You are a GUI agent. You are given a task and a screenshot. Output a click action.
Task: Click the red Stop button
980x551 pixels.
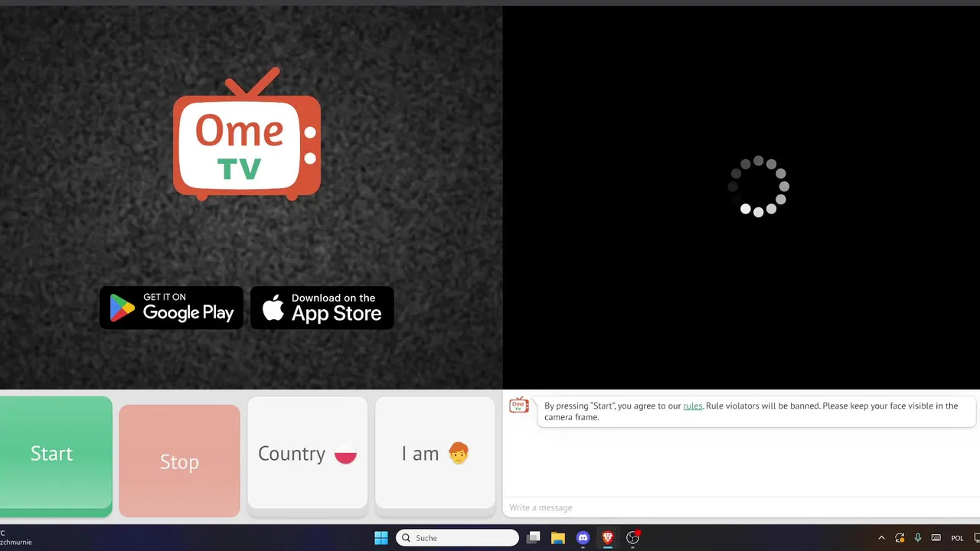179,461
